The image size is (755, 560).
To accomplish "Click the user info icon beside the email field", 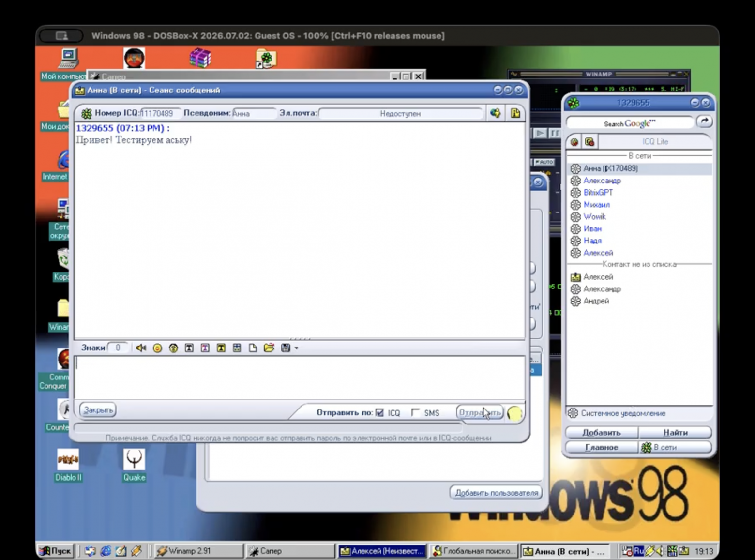I will click(495, 113).
